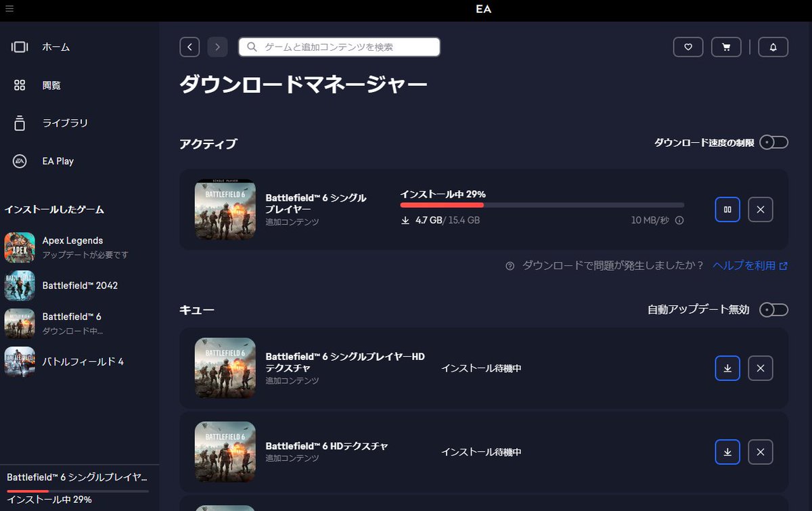Screen dimensions: 812x511
Task: Click the ダウンロードで問題が発生しましたか？ text
Action: 613,265
